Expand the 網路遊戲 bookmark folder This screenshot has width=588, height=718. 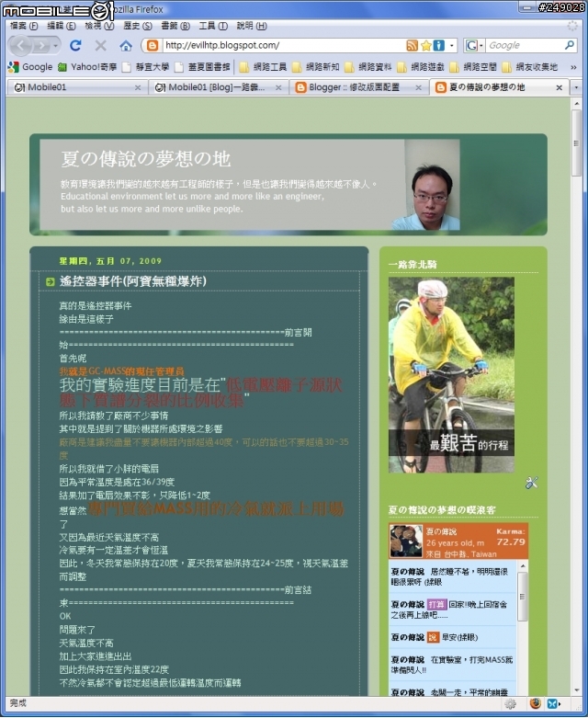(x=421, y=67)
